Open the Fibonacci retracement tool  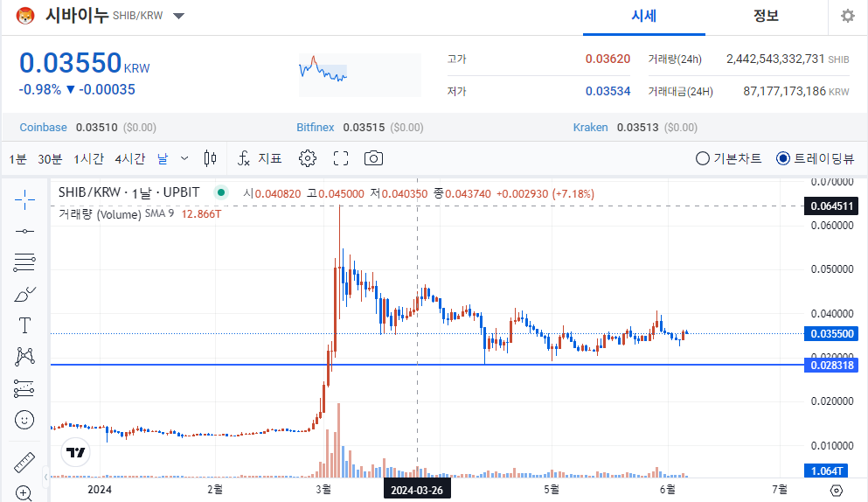pos(24,262)
